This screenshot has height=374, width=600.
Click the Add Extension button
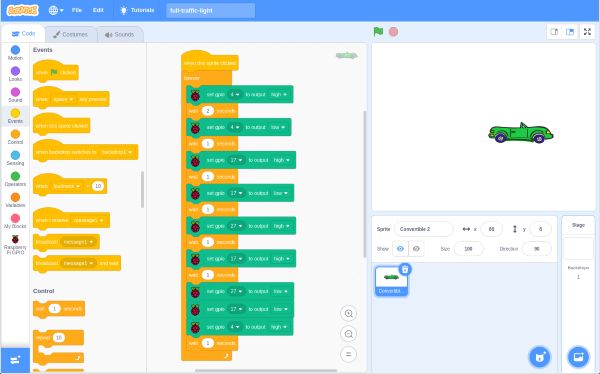[15, 360]
